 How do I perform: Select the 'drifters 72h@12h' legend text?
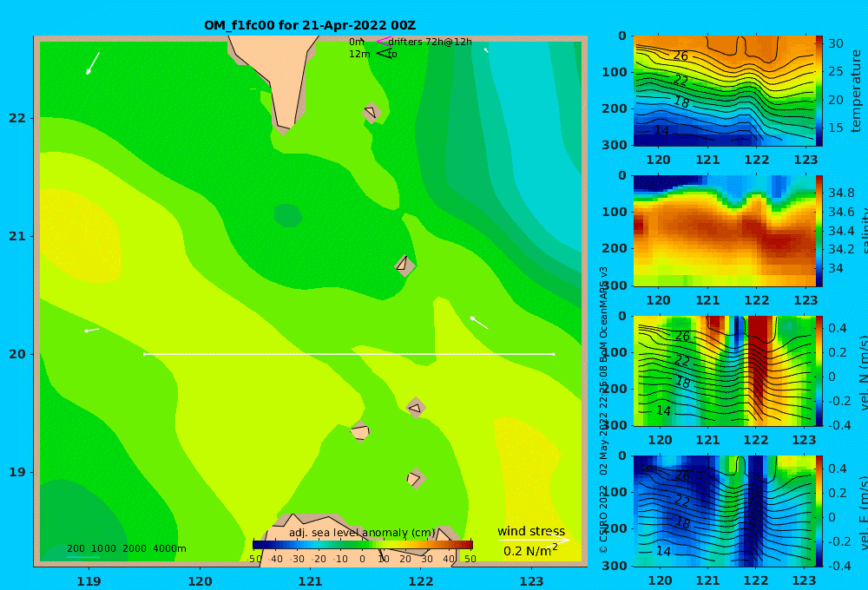tap(431, 42)
